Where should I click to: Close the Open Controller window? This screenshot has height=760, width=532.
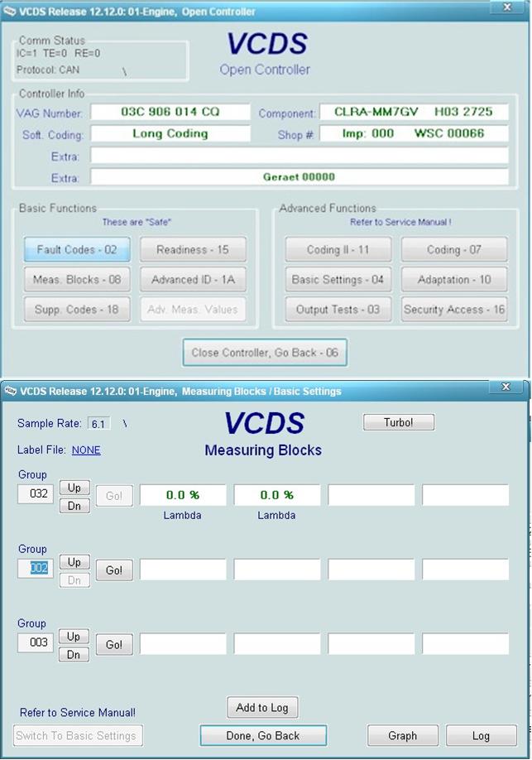507,7
